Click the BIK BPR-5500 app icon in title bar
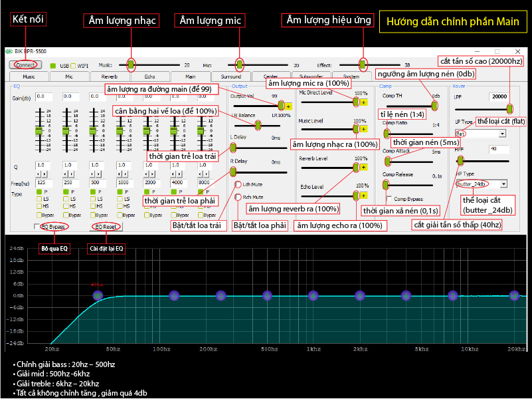This screenshot has height=399, width=532. (x=9, y=52)
